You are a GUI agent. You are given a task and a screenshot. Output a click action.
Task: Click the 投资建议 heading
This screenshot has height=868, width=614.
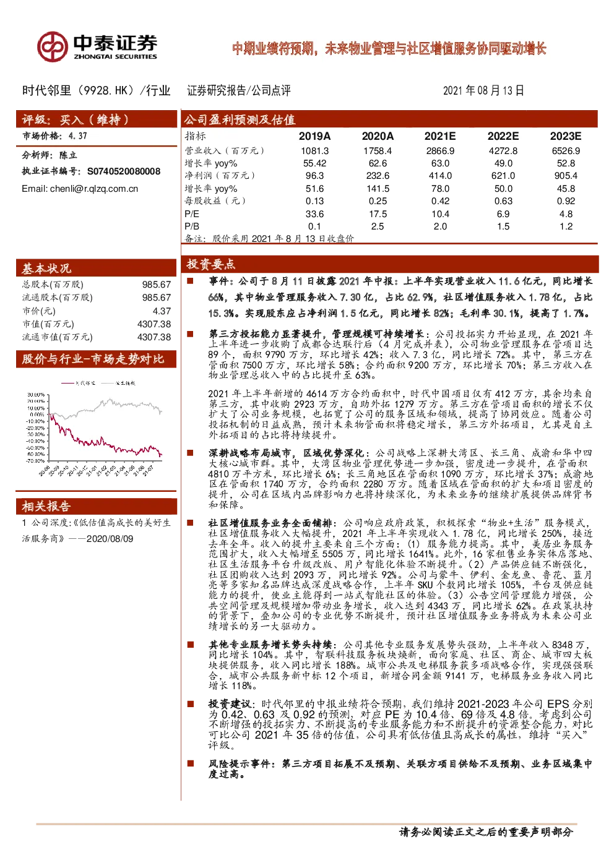(230, 704)
